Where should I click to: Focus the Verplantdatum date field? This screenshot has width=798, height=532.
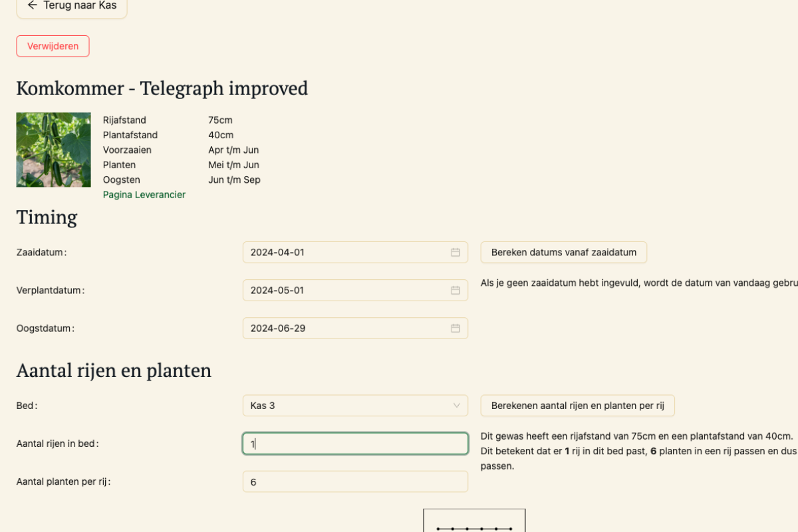pos(355,291)
